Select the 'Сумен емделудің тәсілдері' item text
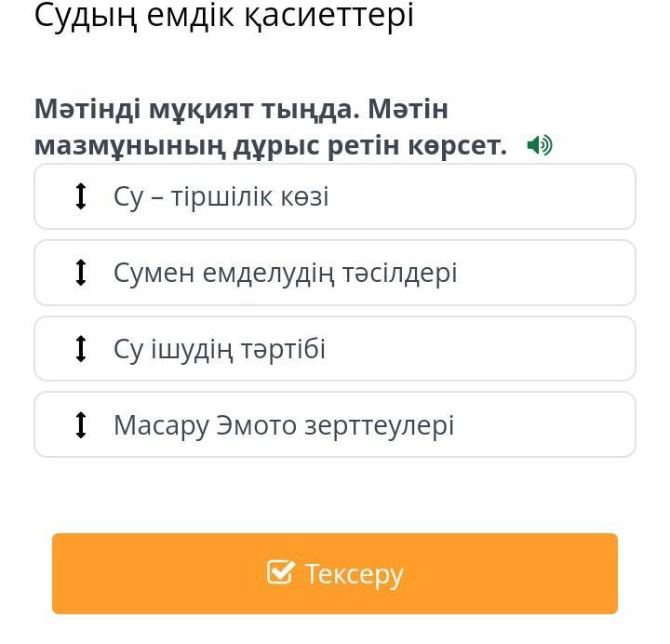The height and width of the screenshot is (644, 670). point(286,273)
